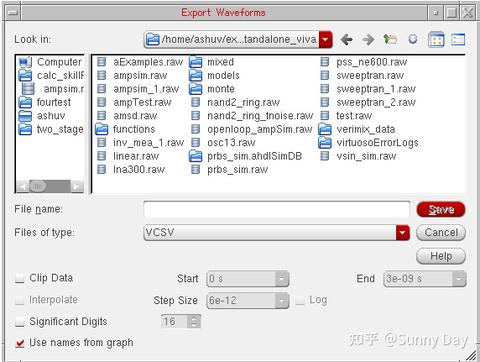Click sidebar scrollbar left arrow
This screenshot has width=480, height=362.
point(23,186)
